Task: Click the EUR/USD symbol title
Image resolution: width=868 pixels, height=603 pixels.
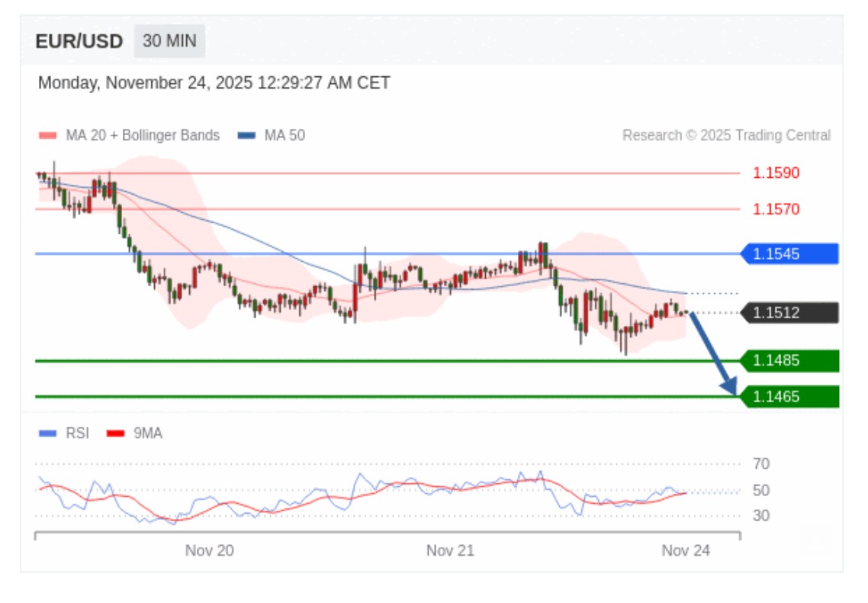Action: pyautogui.click(x=79, y=41)
